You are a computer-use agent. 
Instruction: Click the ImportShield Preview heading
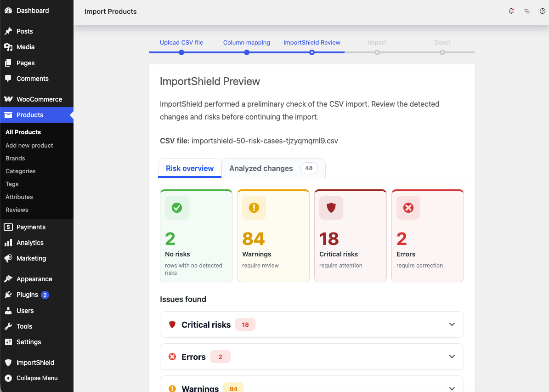pos(210,81)
